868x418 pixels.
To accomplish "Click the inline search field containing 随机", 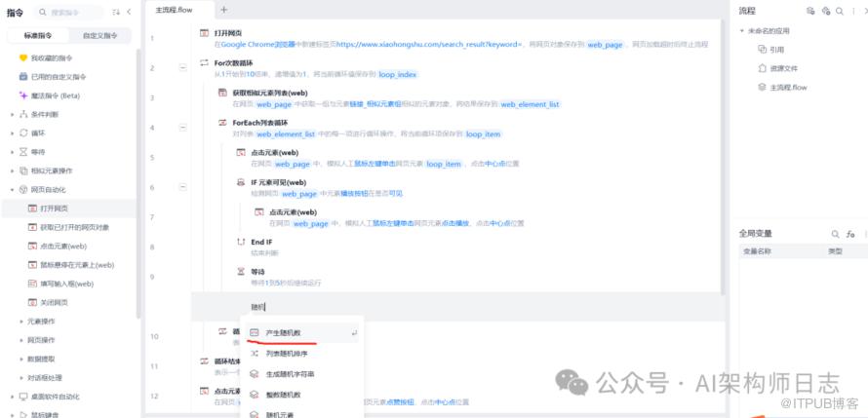I will click(x=457, y=308).
